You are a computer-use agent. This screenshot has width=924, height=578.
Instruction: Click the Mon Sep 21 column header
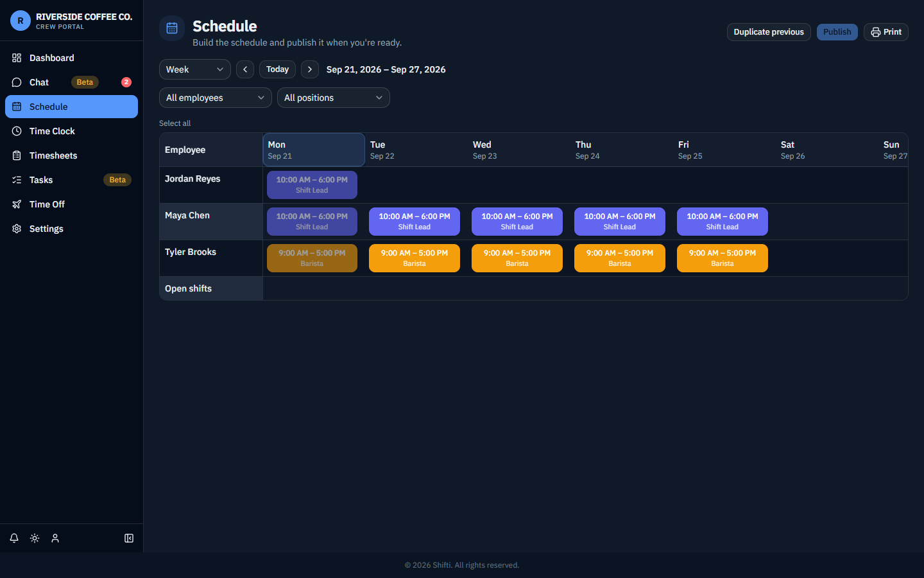point(314,150)
